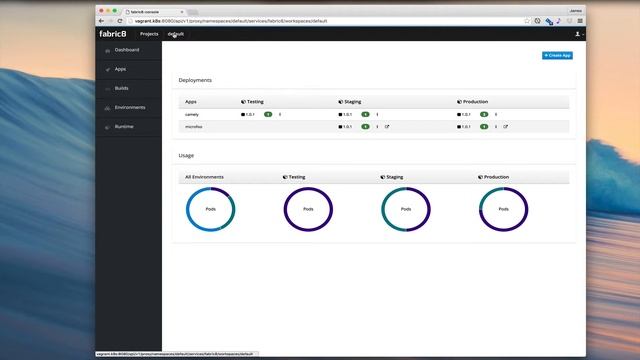Click the purple music note extension icon

click(x=559, y=21)
